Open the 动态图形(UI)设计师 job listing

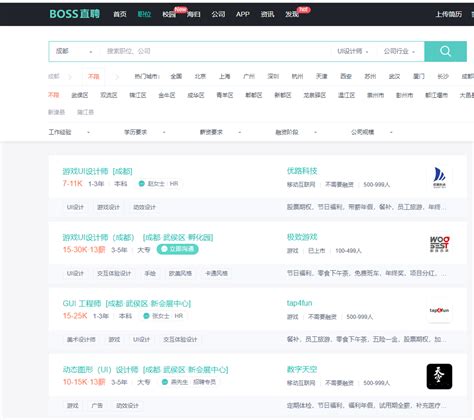(x=145, y=369)
